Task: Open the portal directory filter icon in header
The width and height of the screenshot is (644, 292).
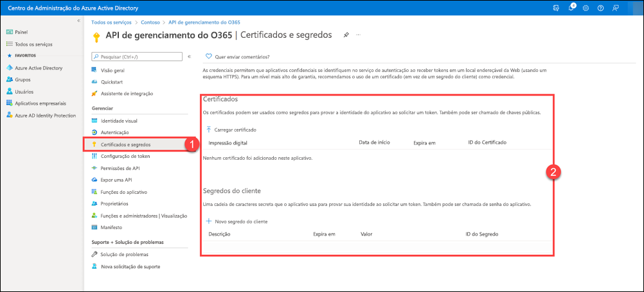Action: [x=556, y=8]
